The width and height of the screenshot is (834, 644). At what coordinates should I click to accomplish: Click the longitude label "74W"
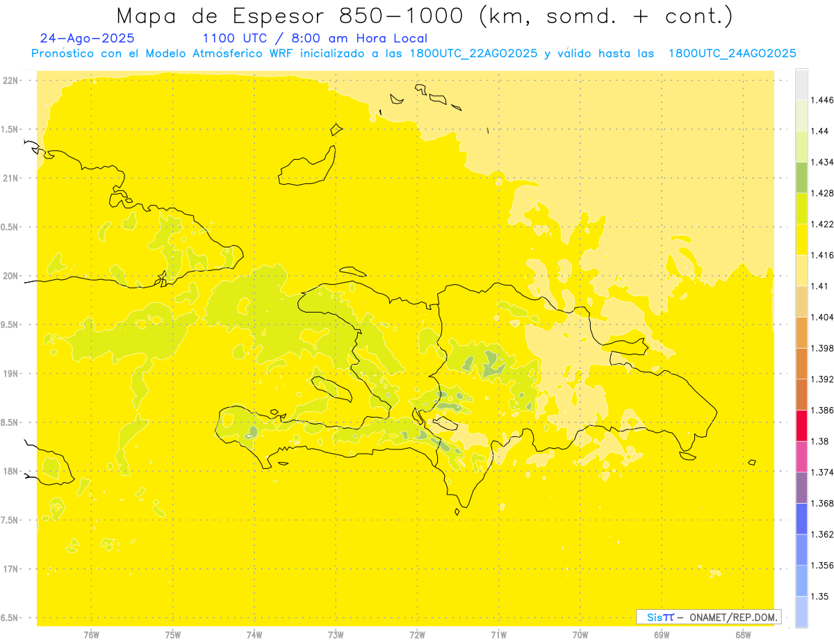pyautogui.click(x=254, y=635)
